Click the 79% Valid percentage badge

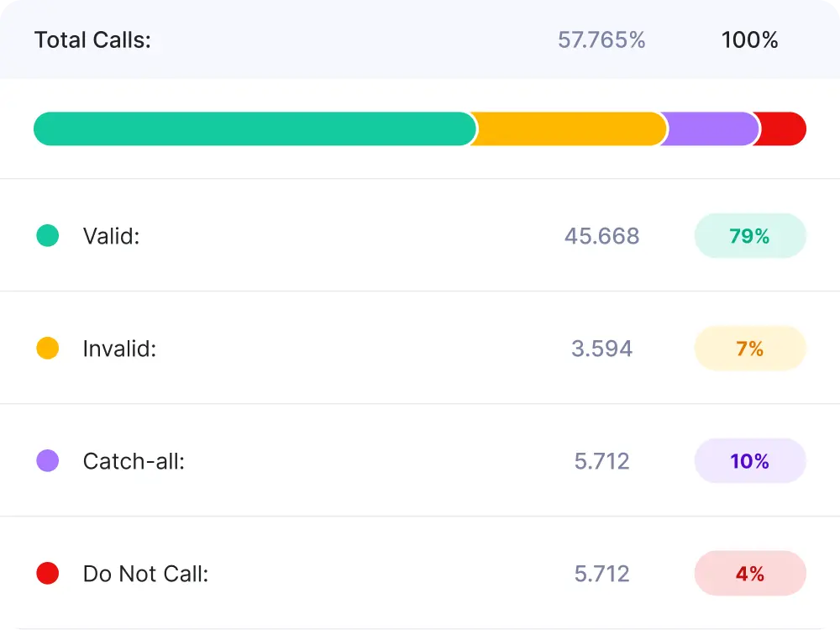coord(749,236)
